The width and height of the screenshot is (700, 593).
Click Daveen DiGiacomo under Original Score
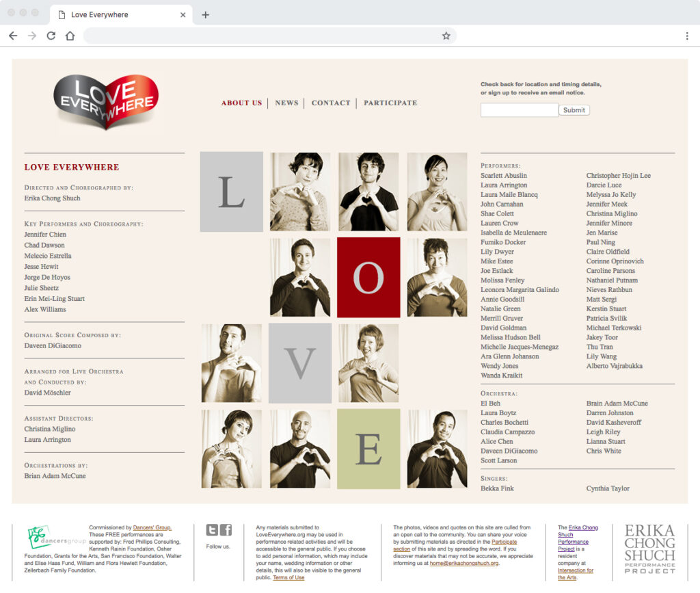coord(53,345)
